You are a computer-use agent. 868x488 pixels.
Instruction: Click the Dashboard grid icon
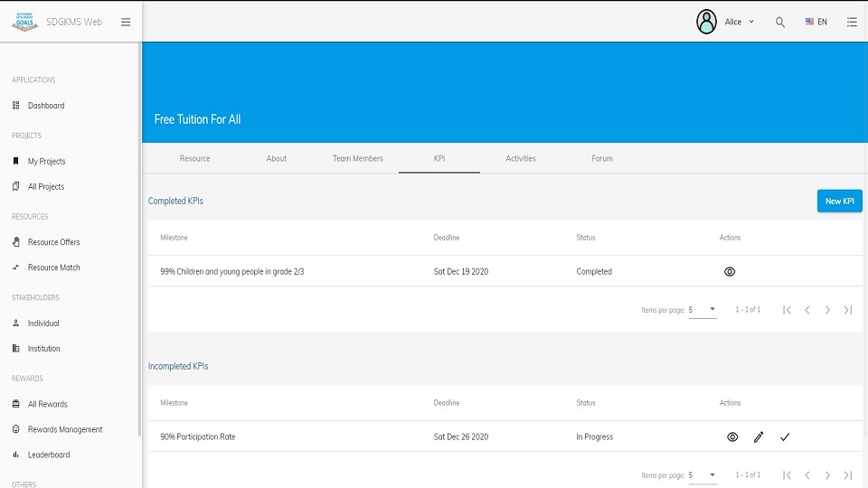[x=16, y=105]
